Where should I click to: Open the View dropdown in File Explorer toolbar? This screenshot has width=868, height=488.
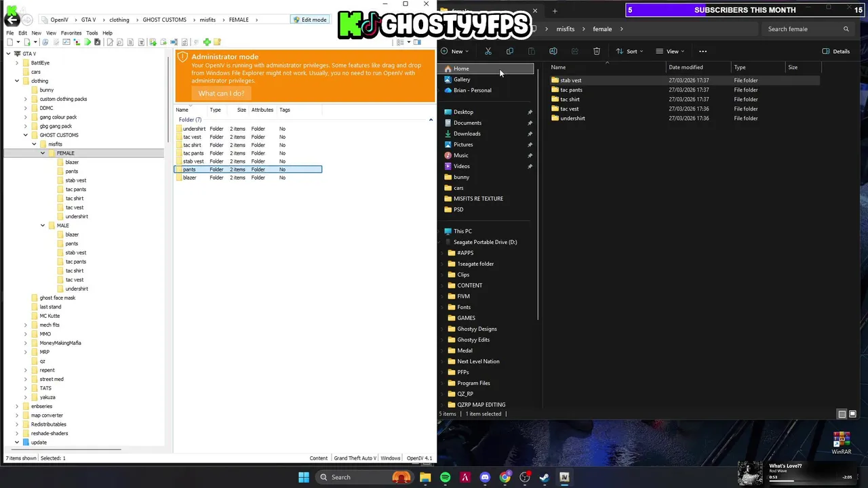pos(671,52)
